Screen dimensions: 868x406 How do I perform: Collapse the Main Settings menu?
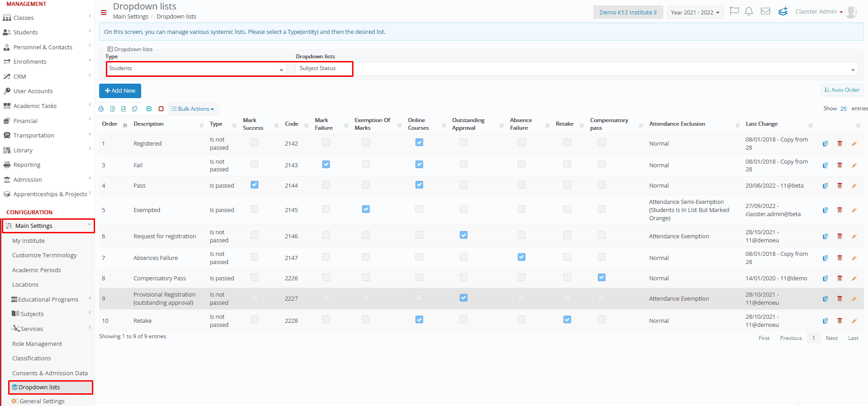pos(48,226)
